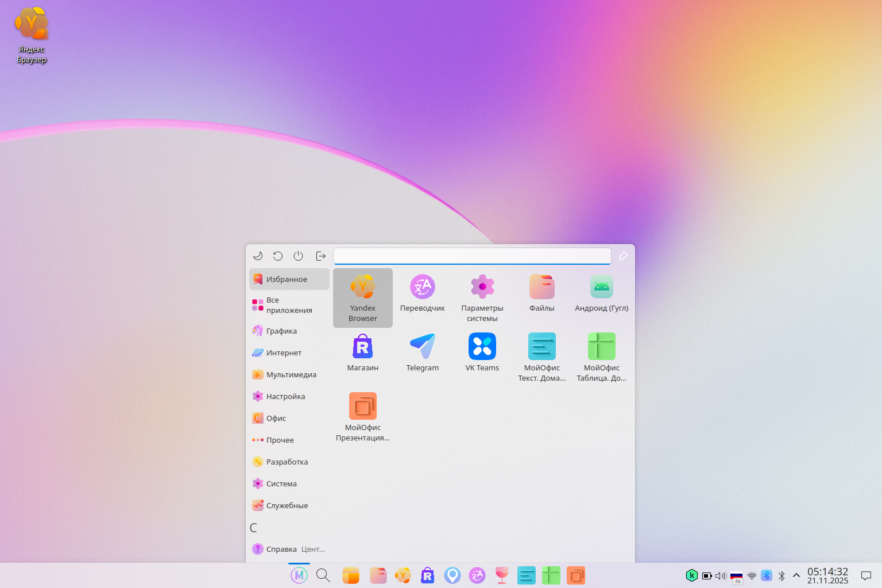Click the power off button
Screen dimensions: 882x588
pyautogui.click(x=298, y=256)
